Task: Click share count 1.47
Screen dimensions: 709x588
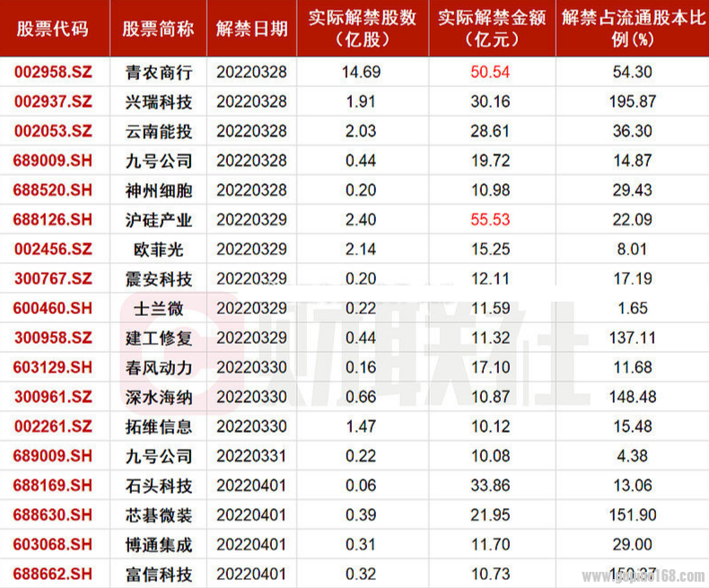Action: (361, 426)
